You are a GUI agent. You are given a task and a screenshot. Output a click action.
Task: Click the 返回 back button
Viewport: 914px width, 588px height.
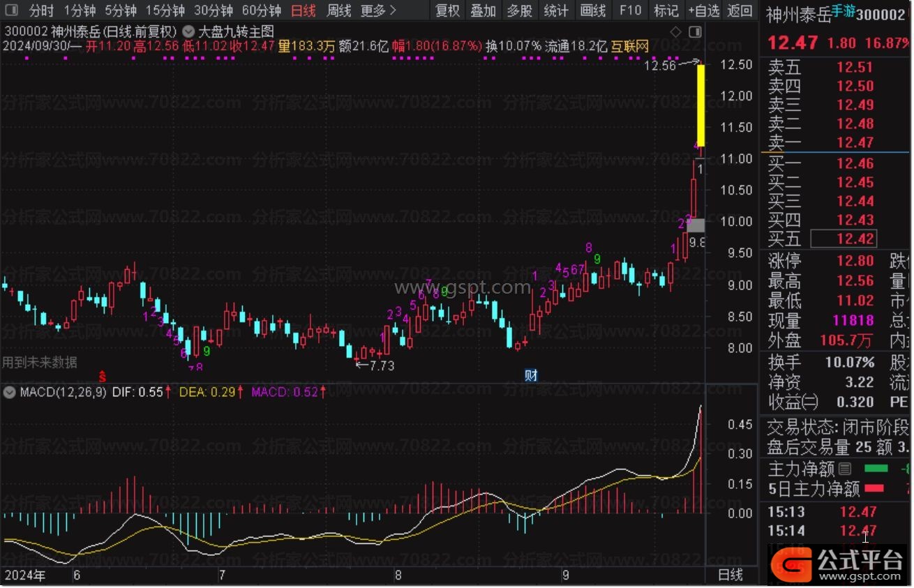pyautogui.click(x=740, y=10)
